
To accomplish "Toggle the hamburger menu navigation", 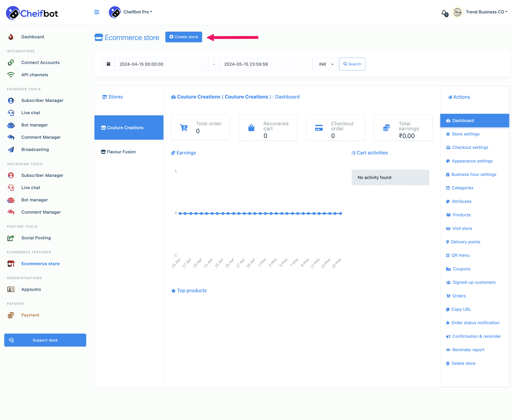I will (97, 12).
